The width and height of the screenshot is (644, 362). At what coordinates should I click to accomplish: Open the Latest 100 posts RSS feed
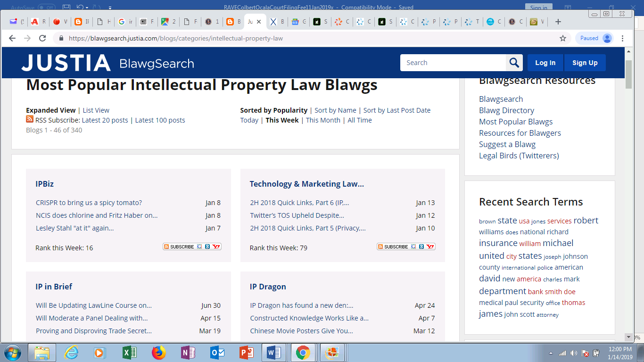pos(160,120)
